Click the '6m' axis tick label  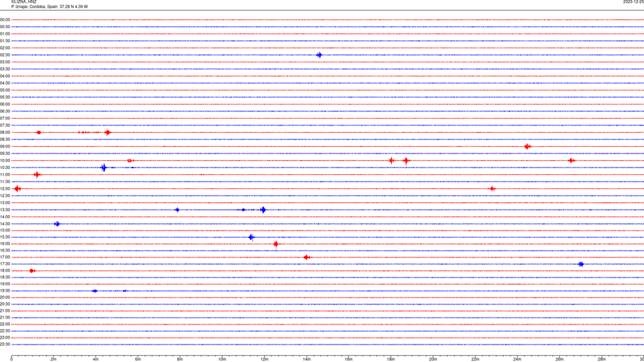point(138,359)
